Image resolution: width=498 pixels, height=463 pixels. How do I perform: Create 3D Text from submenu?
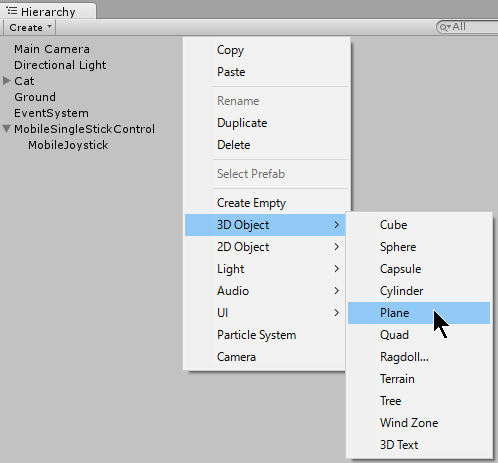(419, 445)
